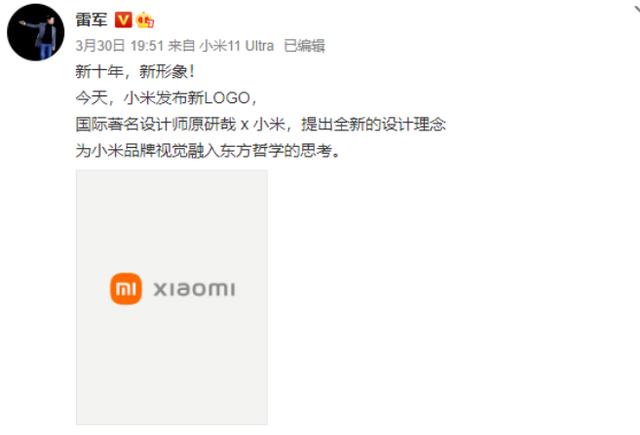Viewport: 640px width, 435px height.
Task: Click the 小米11 Ultra device source link
Action: click(236, 46)
